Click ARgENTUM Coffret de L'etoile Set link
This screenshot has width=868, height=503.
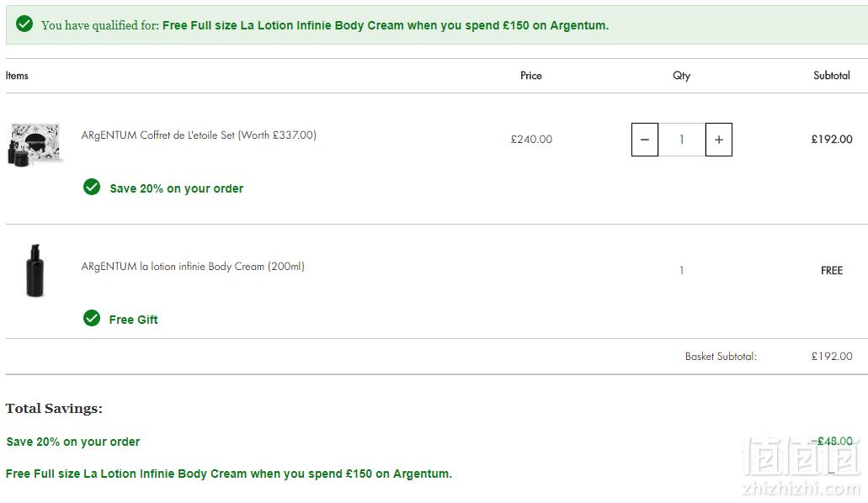[199, 135]
